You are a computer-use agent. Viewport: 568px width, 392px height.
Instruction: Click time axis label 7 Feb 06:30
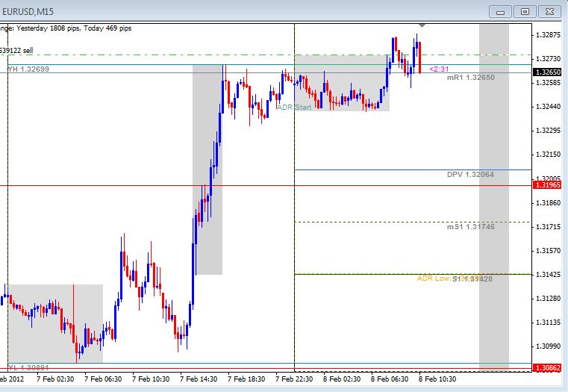(103, 379)
